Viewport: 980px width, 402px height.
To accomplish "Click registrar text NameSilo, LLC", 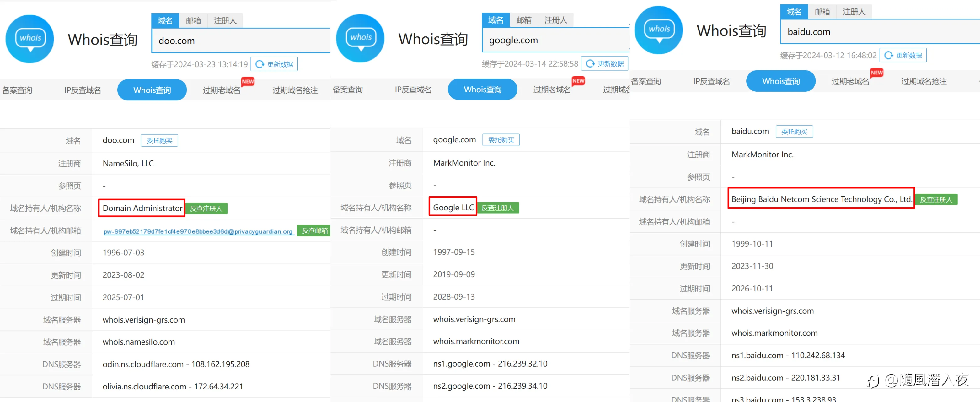I will [128, 163].
